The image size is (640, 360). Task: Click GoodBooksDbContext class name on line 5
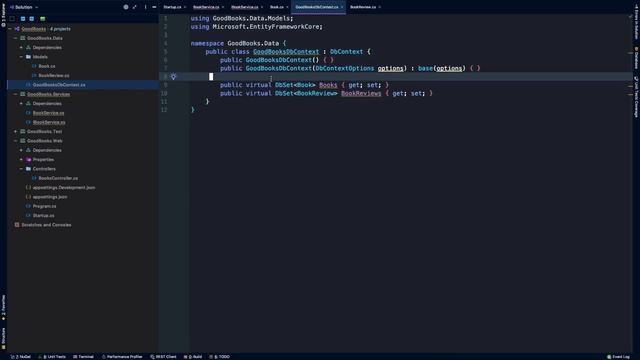[x=286, y=51]
